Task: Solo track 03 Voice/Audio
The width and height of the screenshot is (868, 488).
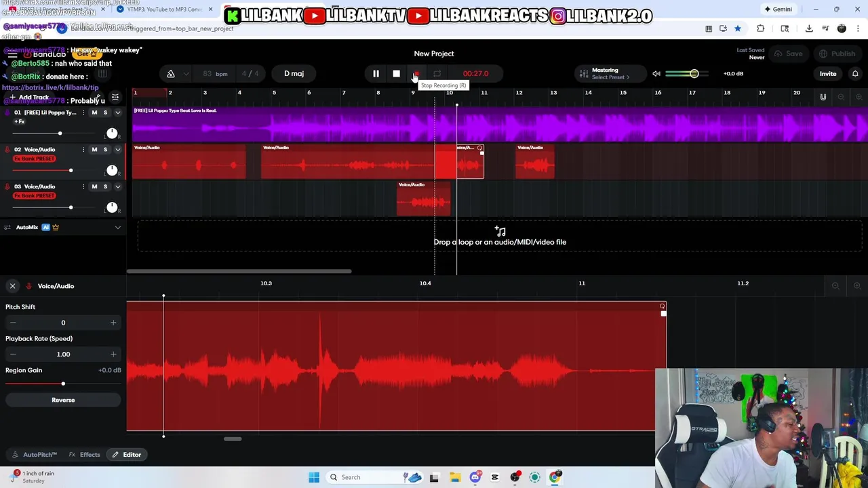Action: (105, 186)
